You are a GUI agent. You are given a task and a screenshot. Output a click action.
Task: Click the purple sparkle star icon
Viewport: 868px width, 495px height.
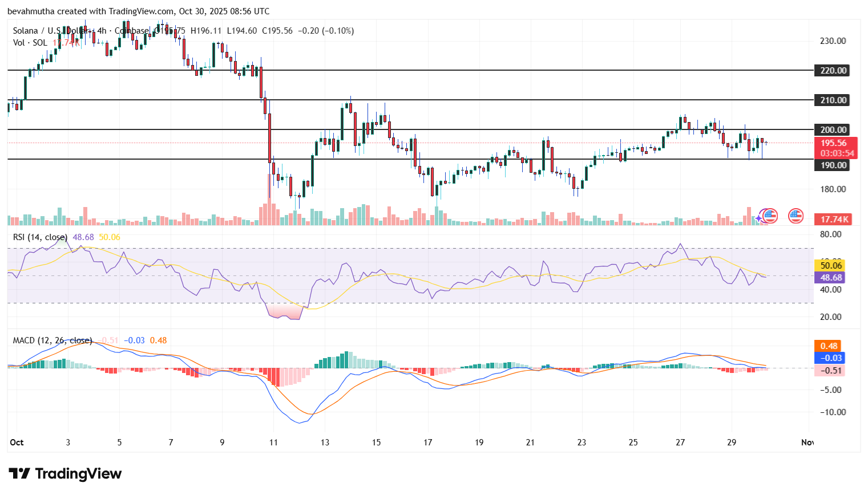pos(759,218)
